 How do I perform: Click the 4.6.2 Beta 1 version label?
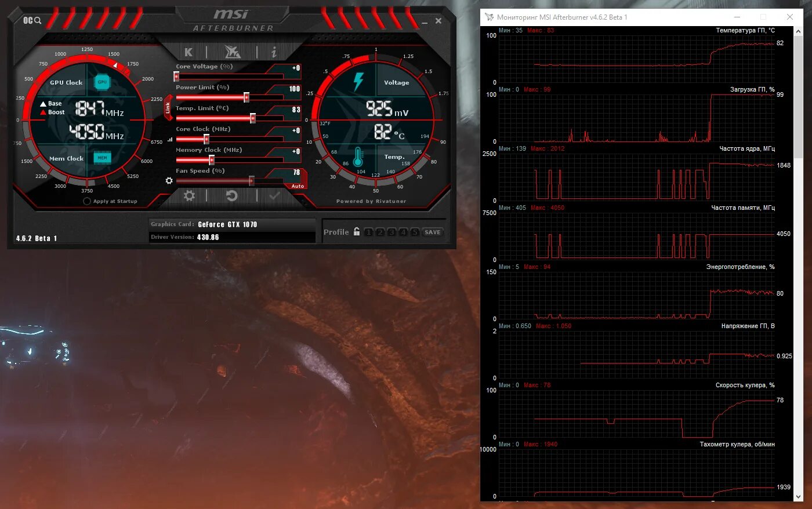(37, 238)
